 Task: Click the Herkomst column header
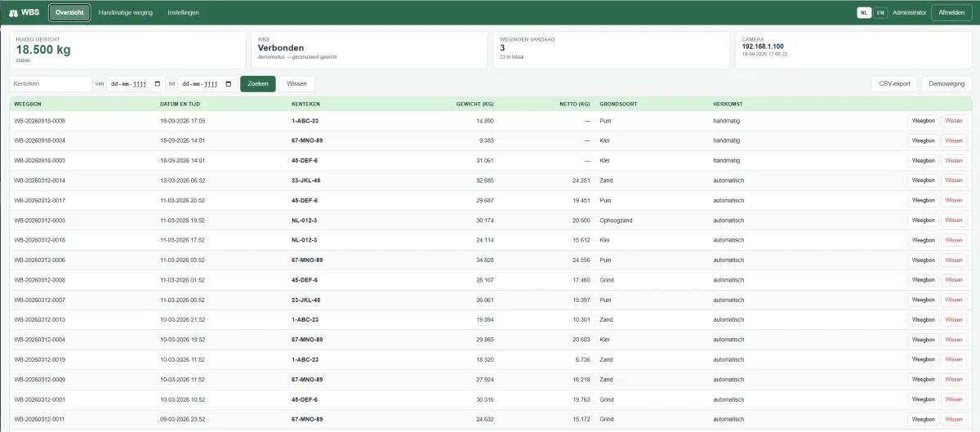coord(728,105)
